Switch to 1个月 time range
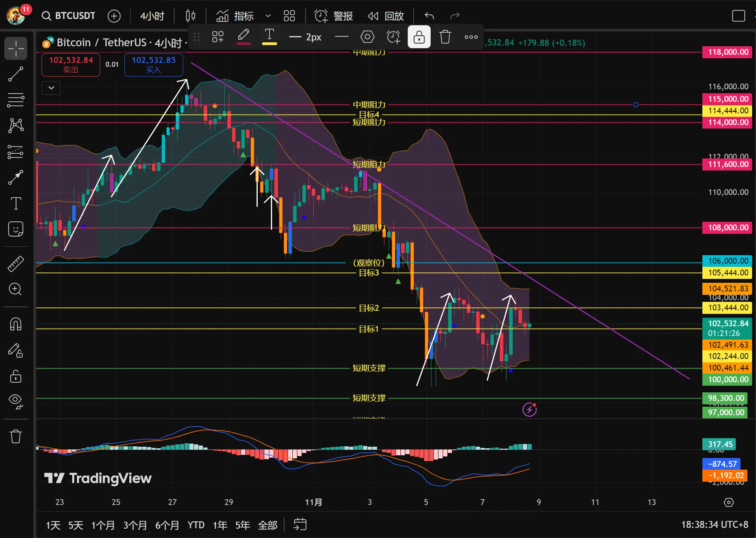The width and height of the screenshot is (756, 538). click(x=103, y=525)
